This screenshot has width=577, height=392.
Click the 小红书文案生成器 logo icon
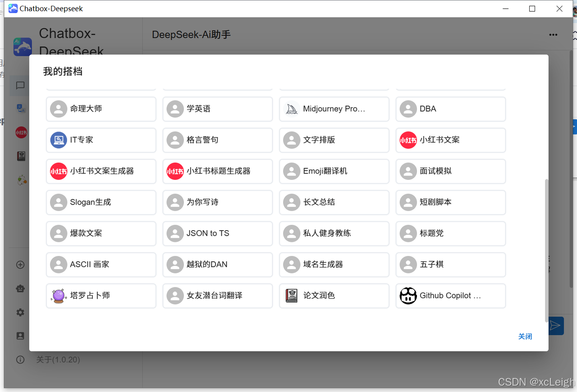[x=59, y=171]
